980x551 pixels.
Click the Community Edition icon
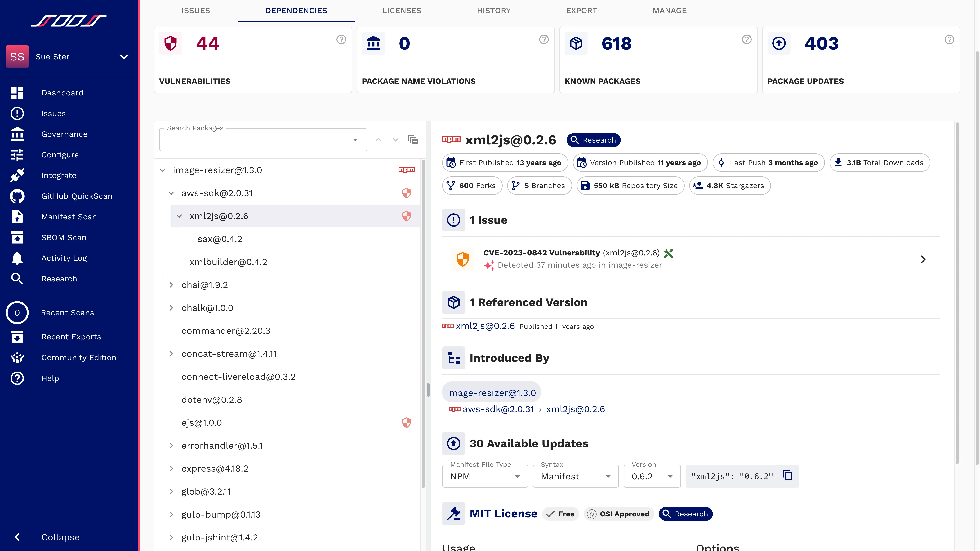click(17, 357)
